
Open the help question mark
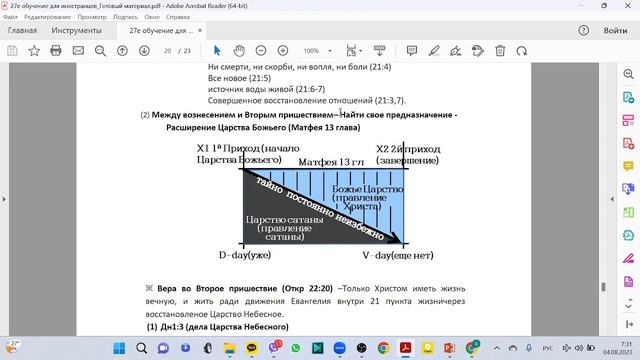point(583,30)
